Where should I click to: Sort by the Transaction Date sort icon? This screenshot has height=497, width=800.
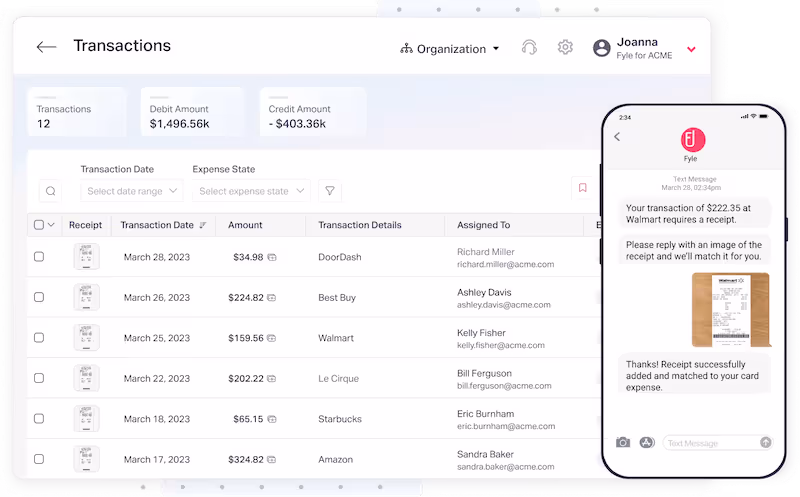point(203,225)
